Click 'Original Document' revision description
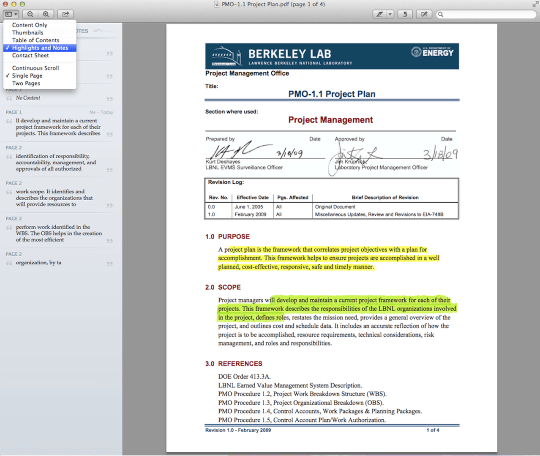The width and height of the screenshot is (540, 456). tap(335, 207)
